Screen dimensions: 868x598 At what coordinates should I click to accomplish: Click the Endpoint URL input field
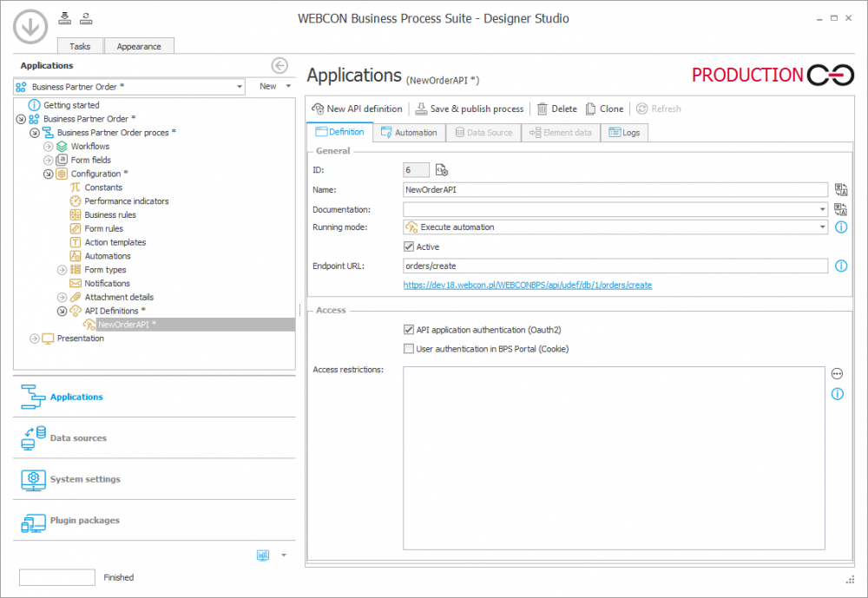point(615,266)
